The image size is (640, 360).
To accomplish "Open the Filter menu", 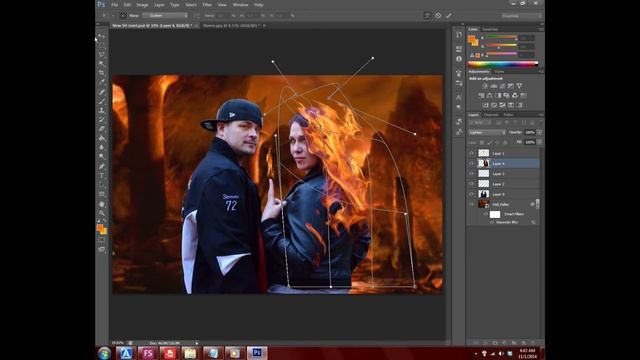I will [207, 4].
